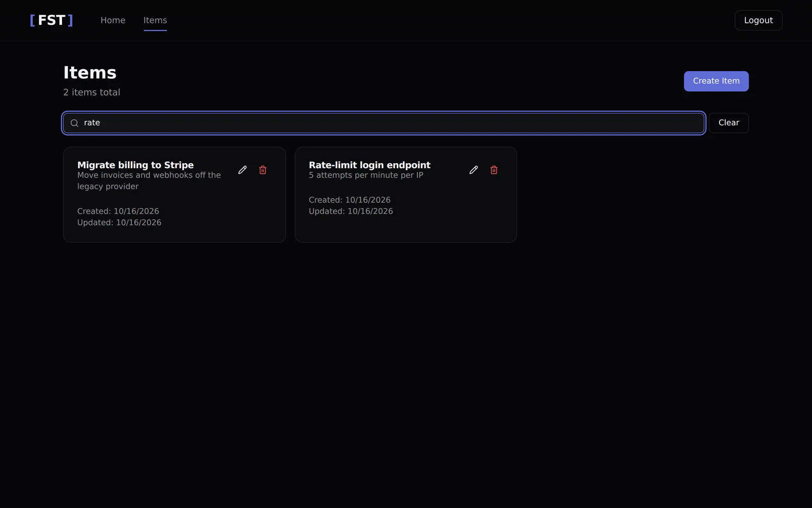The width and height of the screenshot is (812, 508).
Task: Click Updated date on Rate-limit card
Action: (351, 211)
